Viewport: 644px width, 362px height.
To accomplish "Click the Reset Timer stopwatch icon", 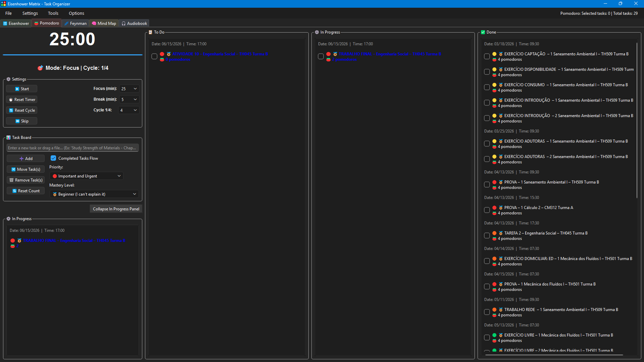I will pos(11,100).
